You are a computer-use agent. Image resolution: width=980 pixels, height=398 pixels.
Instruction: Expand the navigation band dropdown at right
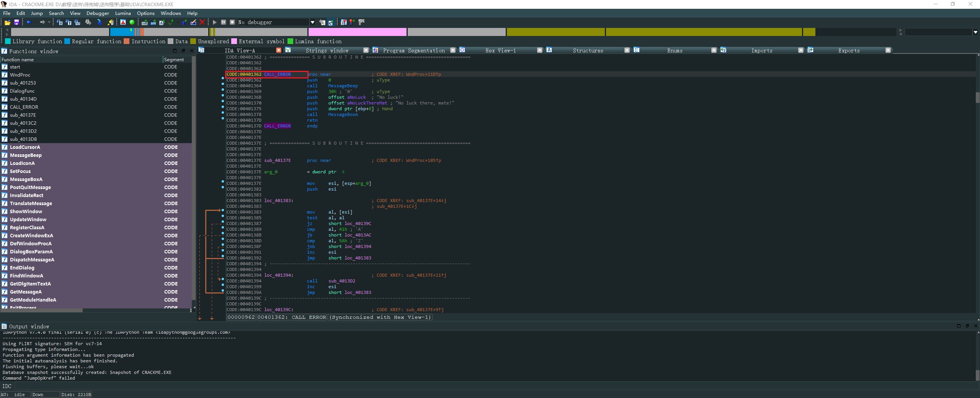click(975, 32)
